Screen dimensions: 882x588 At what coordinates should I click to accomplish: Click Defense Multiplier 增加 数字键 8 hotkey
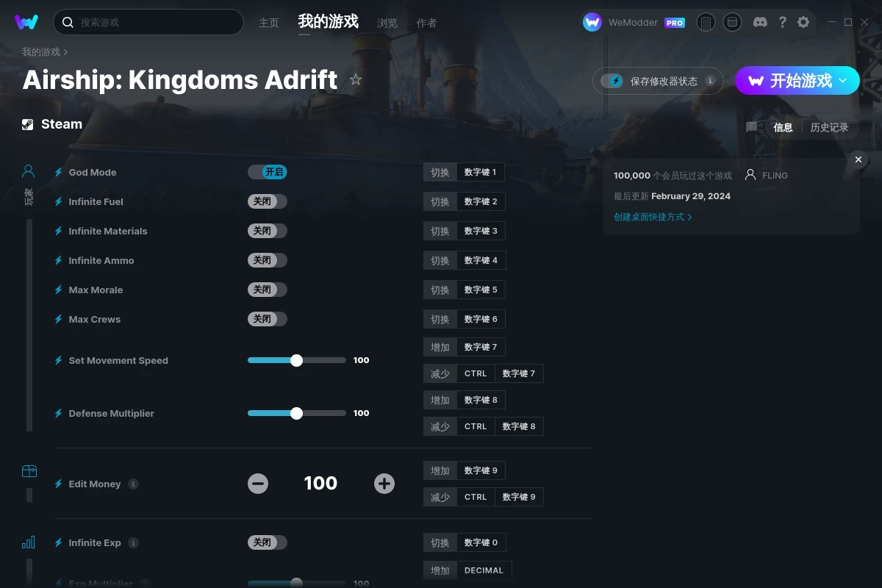pyautogui.click(x=481, y=400)
